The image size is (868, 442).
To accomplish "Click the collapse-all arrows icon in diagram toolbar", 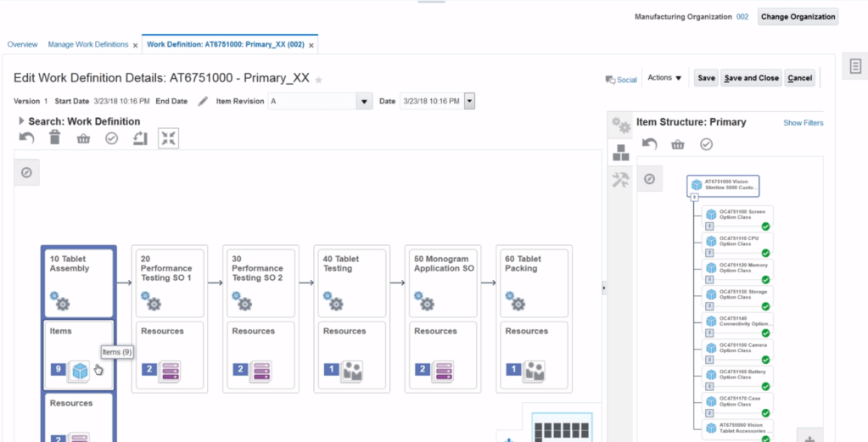I will pyautogui.click(x=168, y=138).
